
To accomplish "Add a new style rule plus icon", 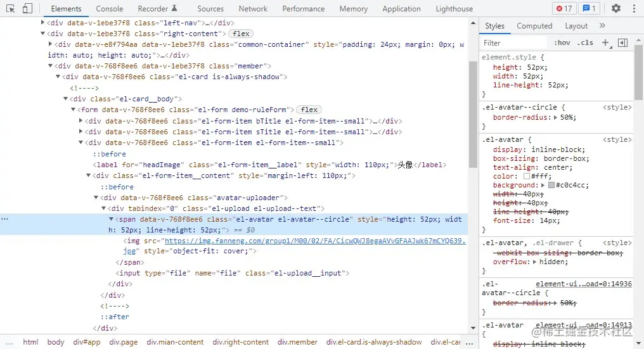I will [x=605, y=42].
